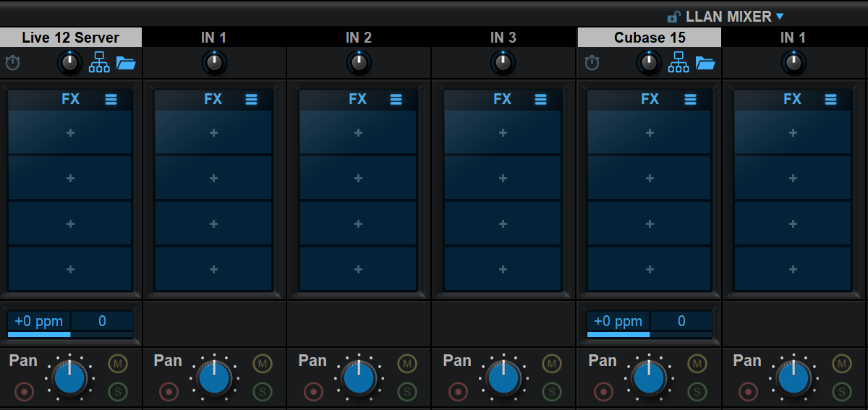The image size is (868, 410).
Task: Click network routing icon on Live 12 Server
Action: (99, 64)
